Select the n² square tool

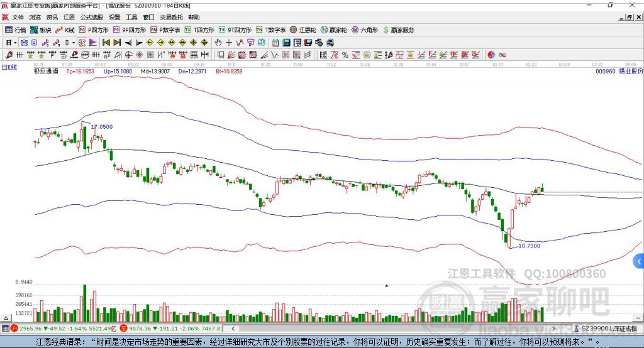(x=107, y=55)
